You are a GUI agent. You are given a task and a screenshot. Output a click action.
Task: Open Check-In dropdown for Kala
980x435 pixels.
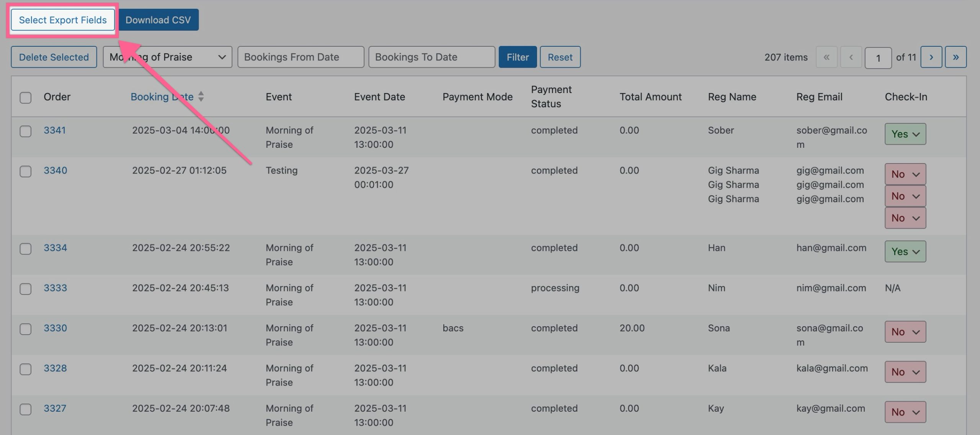tap(905, 372)
